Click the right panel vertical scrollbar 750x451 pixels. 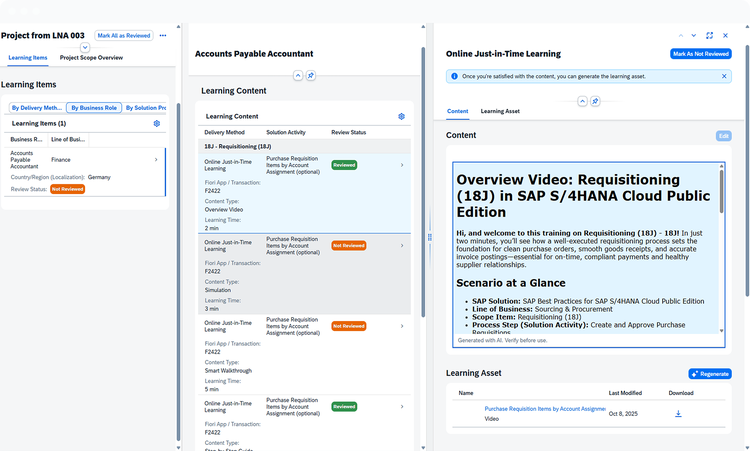tap(747, 171)
